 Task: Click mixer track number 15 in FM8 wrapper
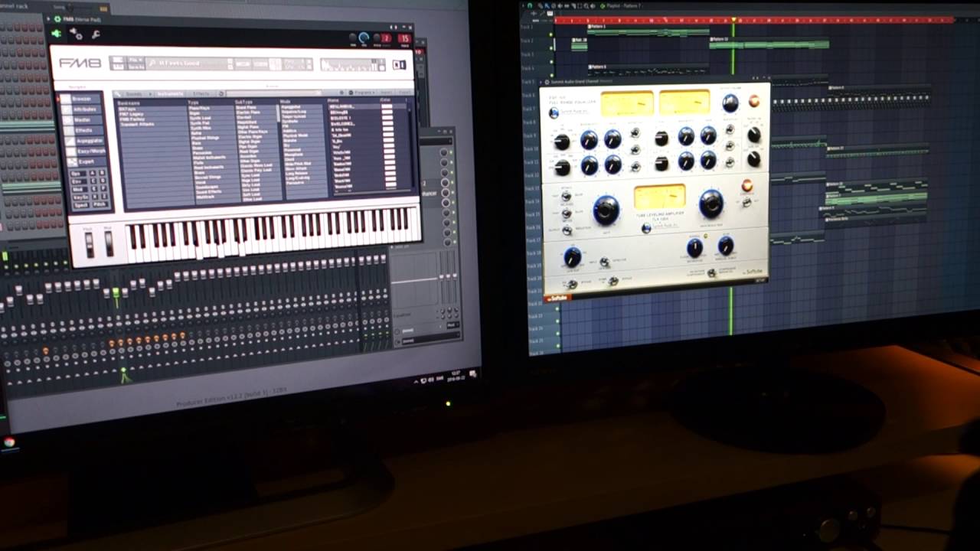click(x=404, y=39)
